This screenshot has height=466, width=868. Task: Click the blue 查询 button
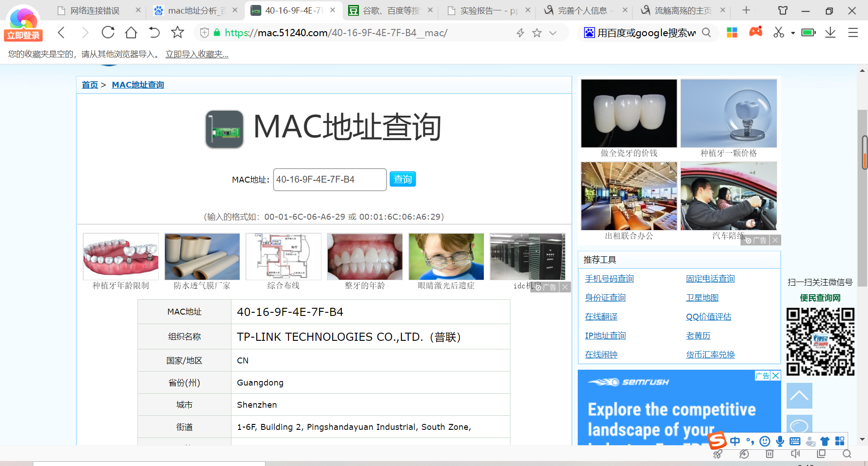click(402, 179)
